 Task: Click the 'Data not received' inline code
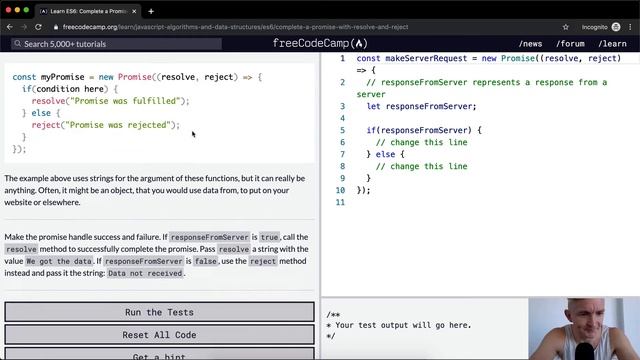coord(145,273)
